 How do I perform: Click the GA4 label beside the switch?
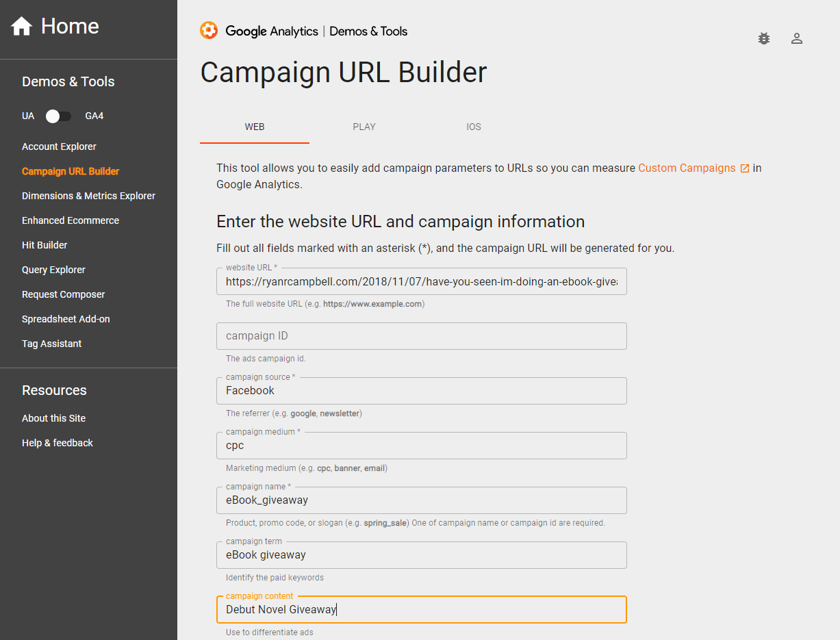point(94,116)
